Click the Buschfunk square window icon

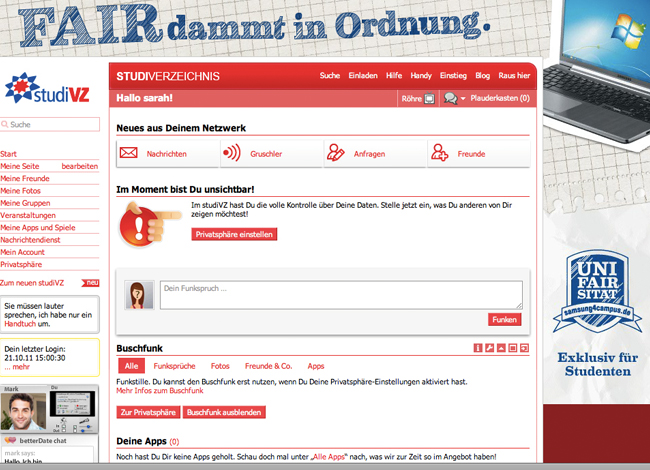(x=513, y=348)
